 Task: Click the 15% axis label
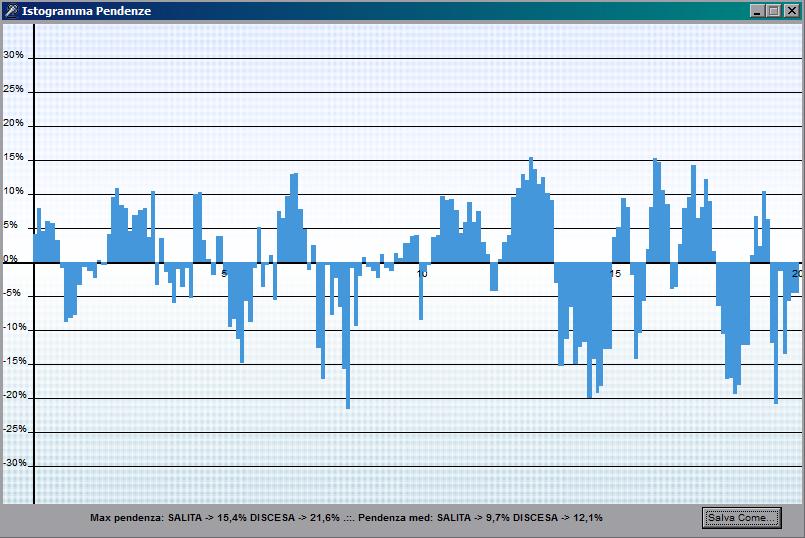point(13,157)
